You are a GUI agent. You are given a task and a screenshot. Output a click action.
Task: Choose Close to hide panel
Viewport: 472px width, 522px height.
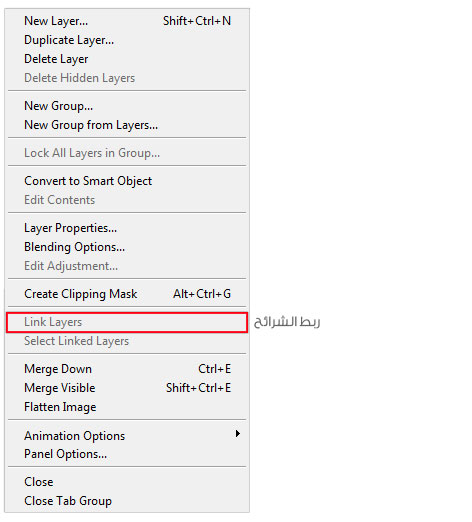pos(127,482)
